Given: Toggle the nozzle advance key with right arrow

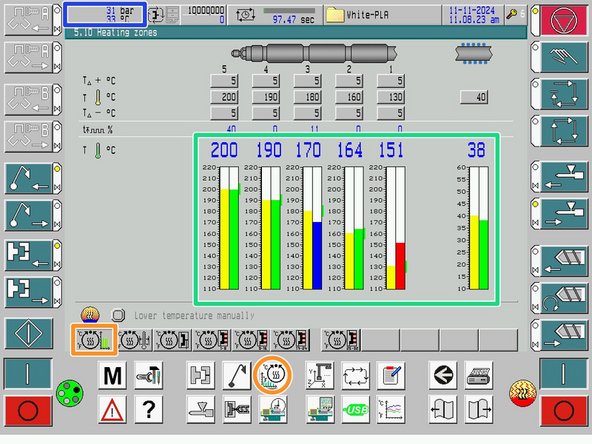Looking at the screenshot, I should pyautogui.click(x=564, y=214).
